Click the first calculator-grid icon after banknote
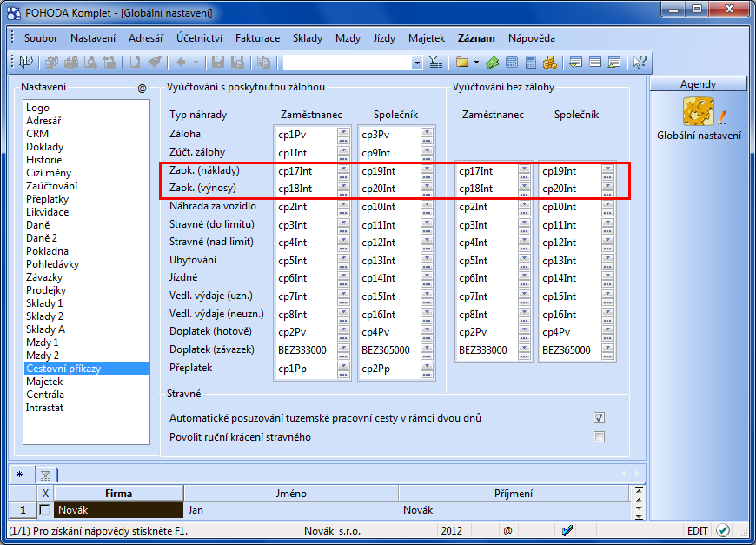The width and height of the screenshot is (756, 545). 512,62
